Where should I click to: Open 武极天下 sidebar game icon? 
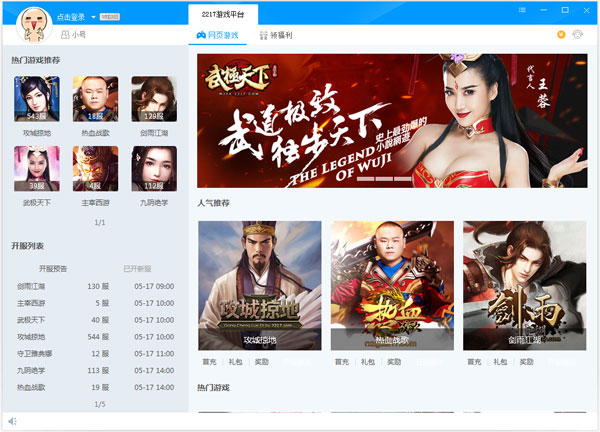pos(35,168)
